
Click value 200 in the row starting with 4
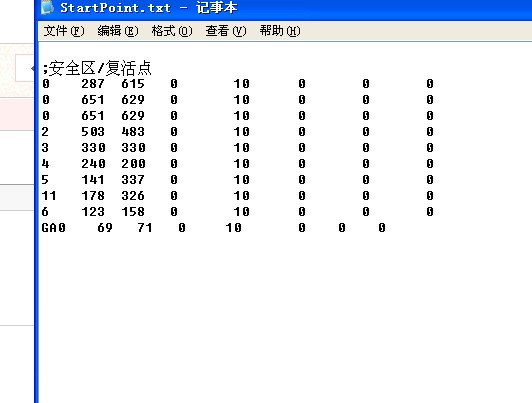(x=133, y=164)
